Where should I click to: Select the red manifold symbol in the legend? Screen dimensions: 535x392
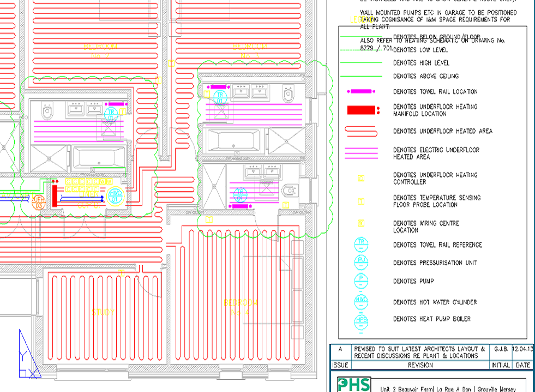click(362, 110)
